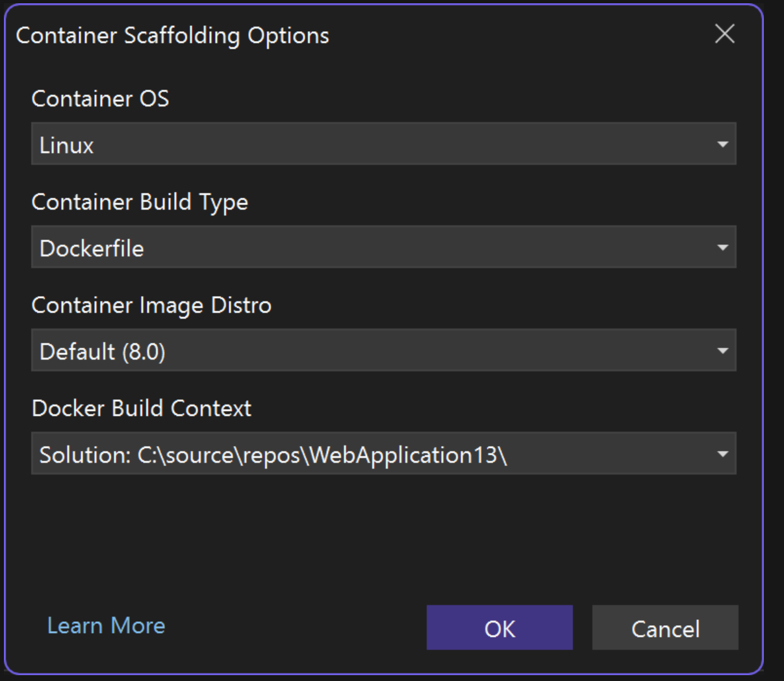Image resolution: width=784 pixels, height=681 pixels.
Task: Close the Container Scaffolding Options dialog
Action: (x=724, y=34)
